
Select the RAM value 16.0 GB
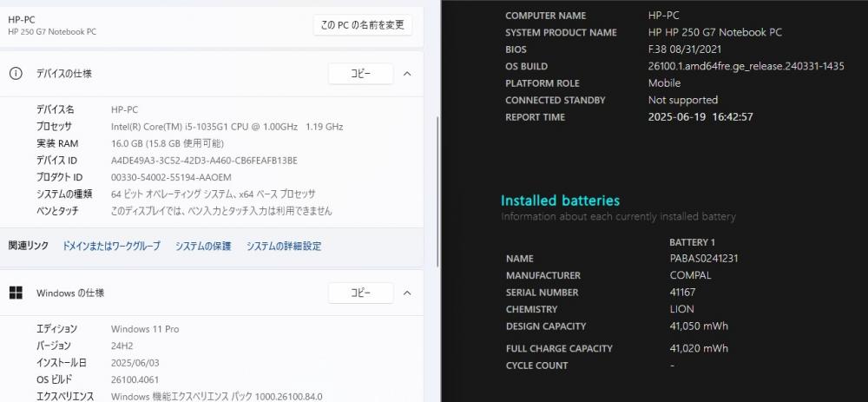coord(168,143)
